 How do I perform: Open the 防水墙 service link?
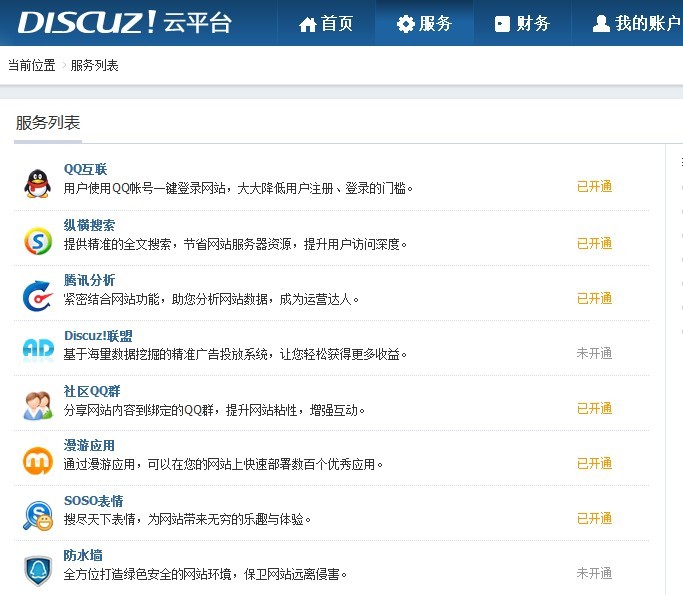click(x=83, y=555)
